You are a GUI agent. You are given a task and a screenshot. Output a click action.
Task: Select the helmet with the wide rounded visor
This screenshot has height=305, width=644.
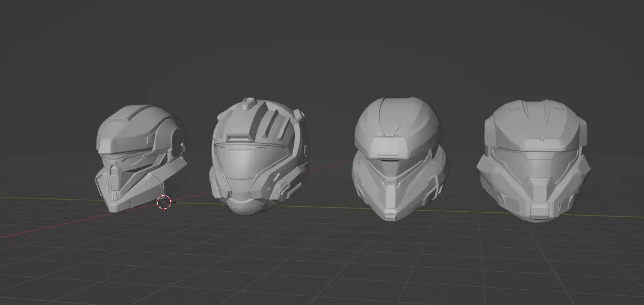[x=259, y=157]
